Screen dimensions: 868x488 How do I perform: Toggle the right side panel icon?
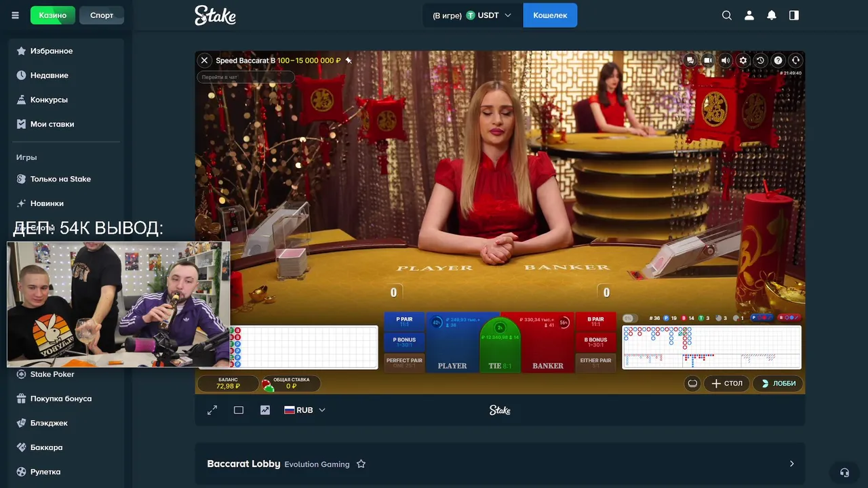[794, 15]
